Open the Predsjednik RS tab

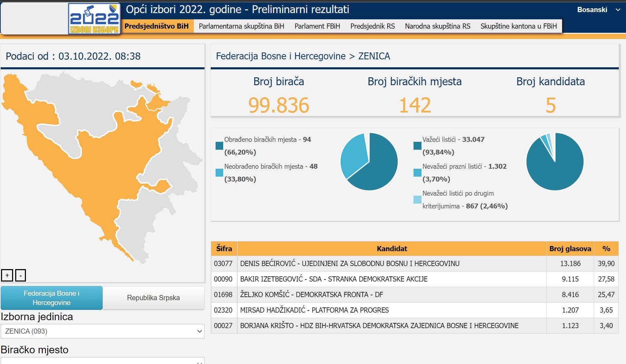coord(372,26)
